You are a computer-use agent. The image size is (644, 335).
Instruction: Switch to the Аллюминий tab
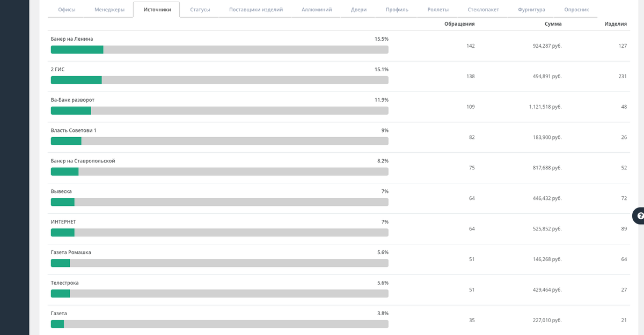coord(317,10)
